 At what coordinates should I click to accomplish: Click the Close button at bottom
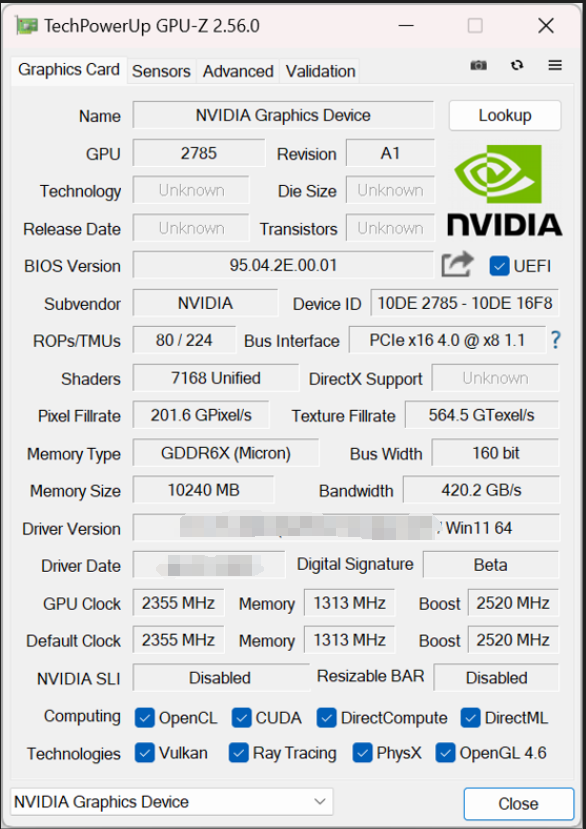[518, 804]
